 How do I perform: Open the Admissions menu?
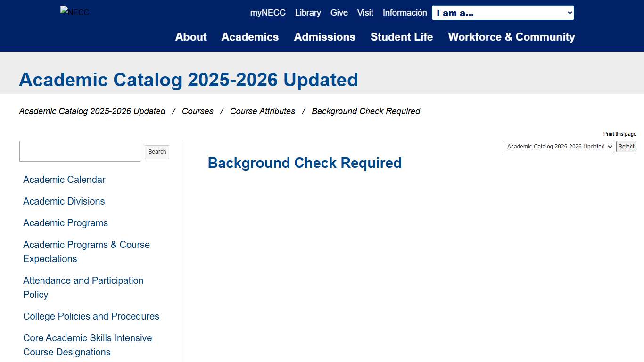(324, 37)
